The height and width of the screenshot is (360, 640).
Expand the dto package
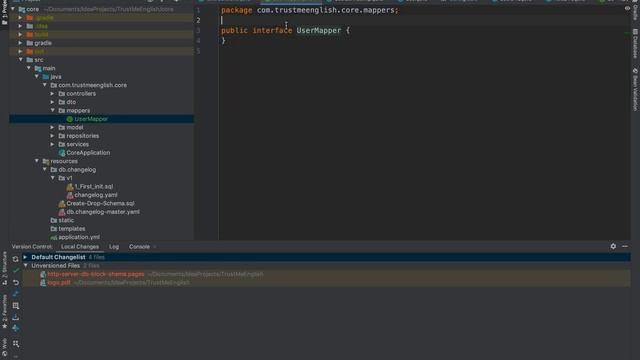tap(53, 102)
